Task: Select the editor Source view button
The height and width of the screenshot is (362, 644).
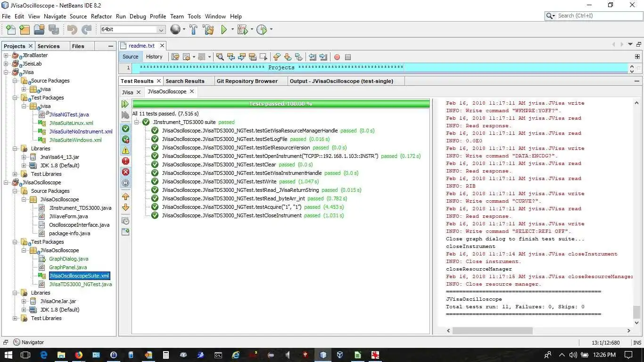Action: tap(131, 57)
